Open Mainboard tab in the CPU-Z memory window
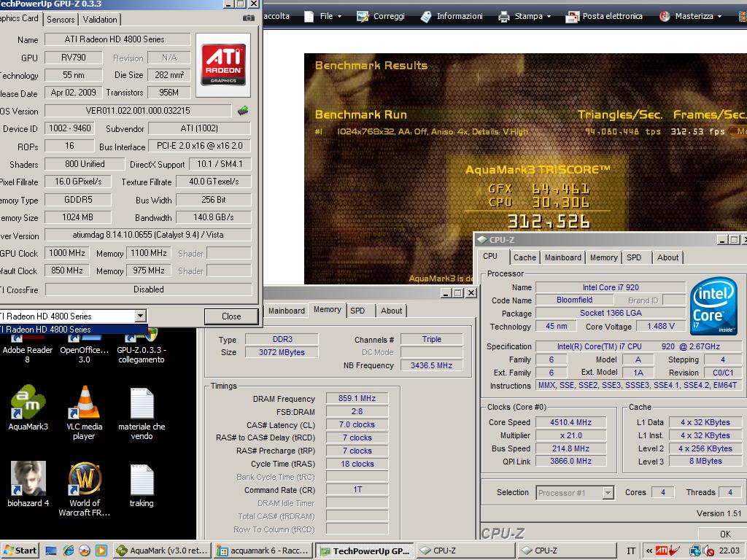747x560 pixels. 286,311
